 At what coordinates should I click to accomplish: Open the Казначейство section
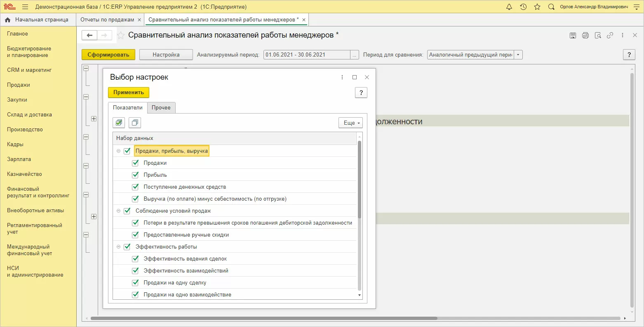[24, 174]
